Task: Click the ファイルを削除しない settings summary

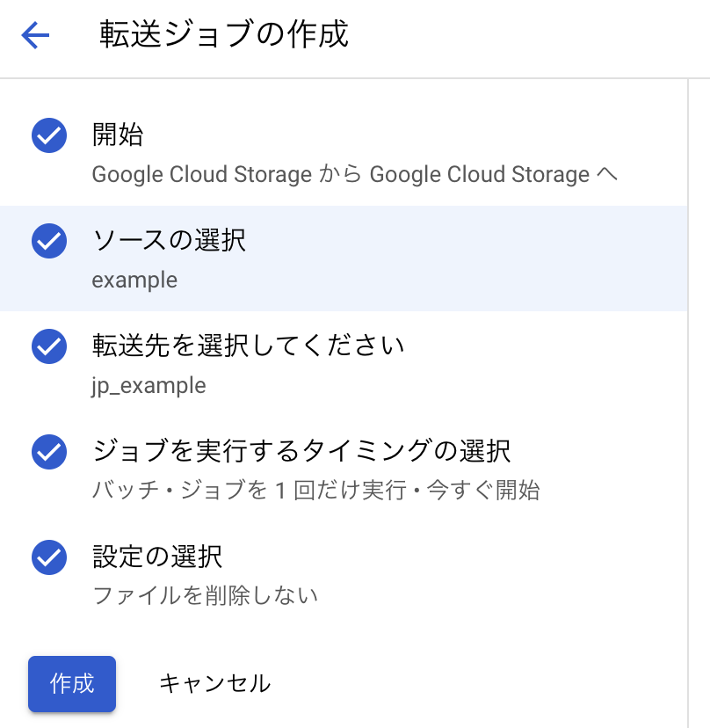Action: tap(205, 596)
